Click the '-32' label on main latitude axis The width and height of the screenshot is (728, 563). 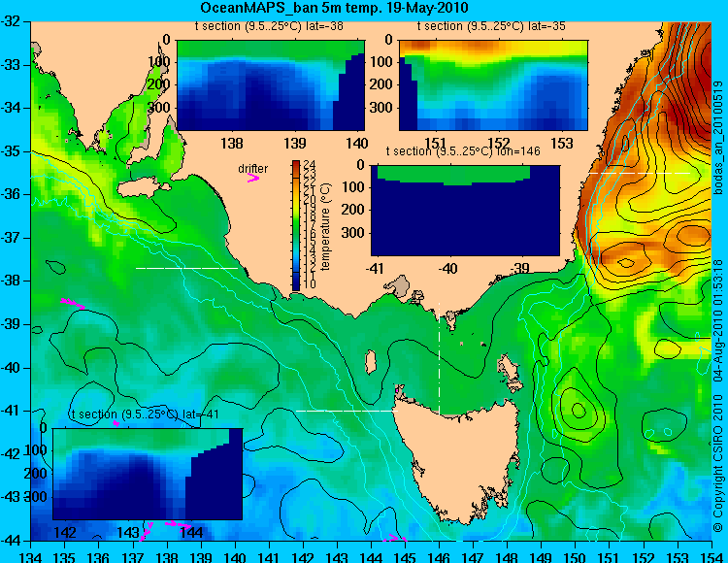click(x=12, y=21)
